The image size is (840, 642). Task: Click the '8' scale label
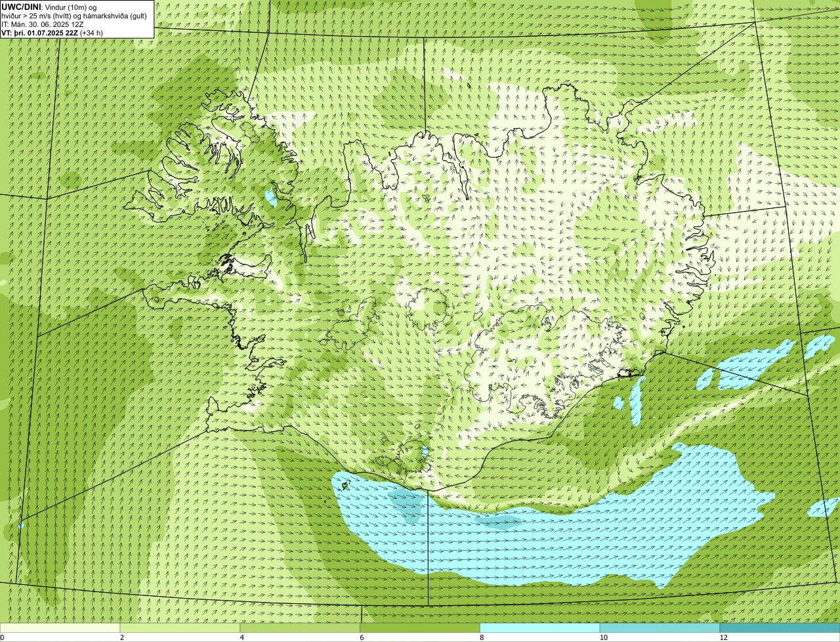[x=482, y=637]
